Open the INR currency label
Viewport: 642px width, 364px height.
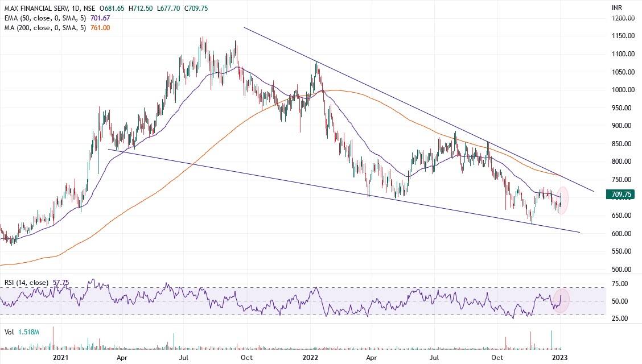617,8
